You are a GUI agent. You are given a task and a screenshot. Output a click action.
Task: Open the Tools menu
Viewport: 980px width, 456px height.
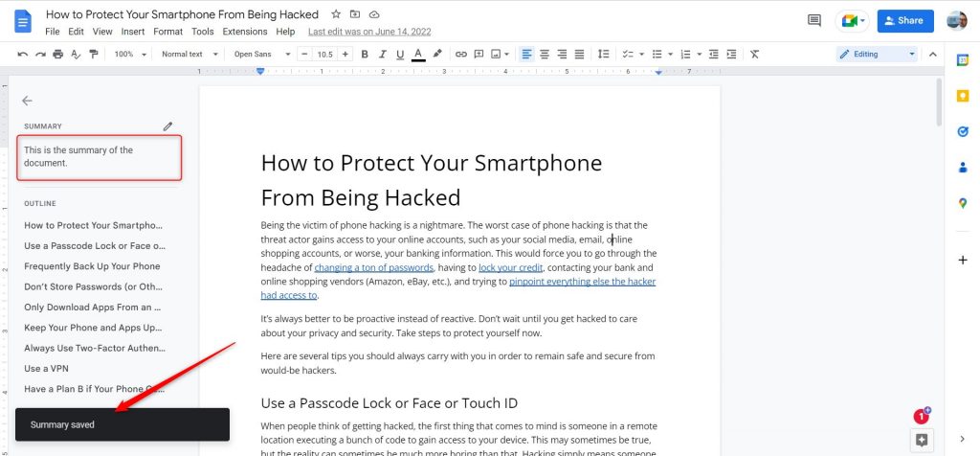(203, 32)
